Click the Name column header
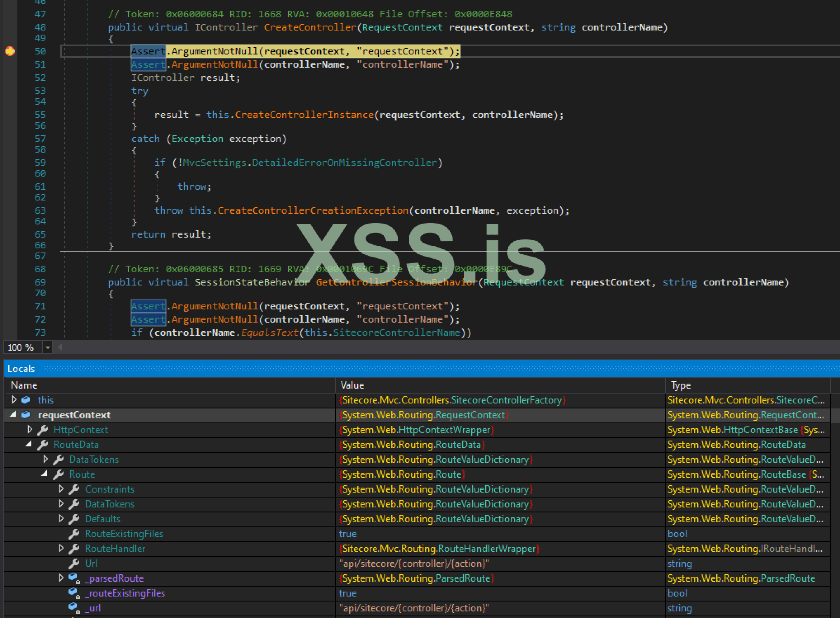The image size is (840, 618). [x=24, y=385]
